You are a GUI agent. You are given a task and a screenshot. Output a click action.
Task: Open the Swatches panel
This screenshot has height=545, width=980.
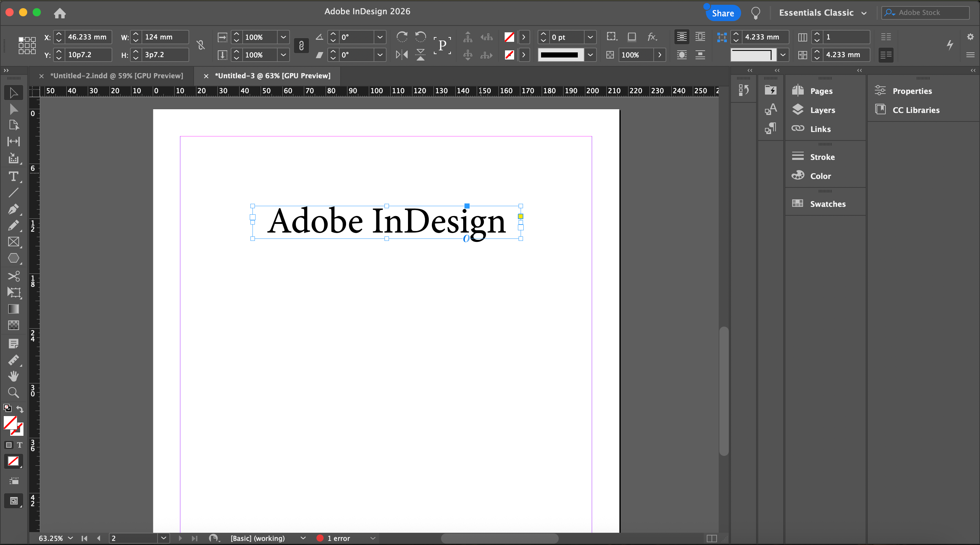(828, 204)
